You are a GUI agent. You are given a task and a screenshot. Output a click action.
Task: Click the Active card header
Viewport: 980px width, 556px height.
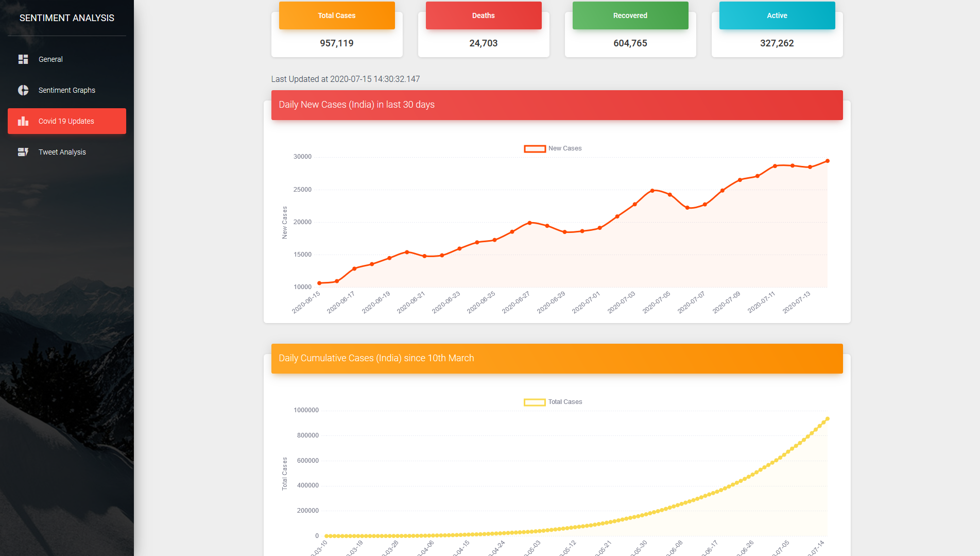tap(777, 15)
